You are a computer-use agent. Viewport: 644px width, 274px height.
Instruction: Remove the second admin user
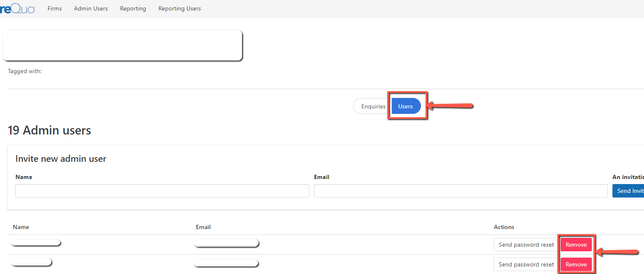(x=576, y=264)
